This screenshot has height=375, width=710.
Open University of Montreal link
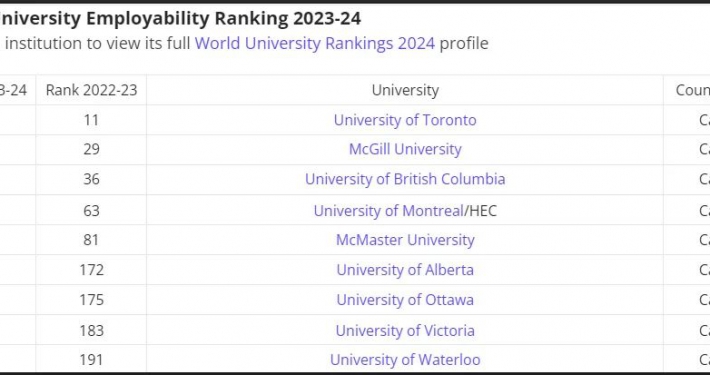point(389,211)
